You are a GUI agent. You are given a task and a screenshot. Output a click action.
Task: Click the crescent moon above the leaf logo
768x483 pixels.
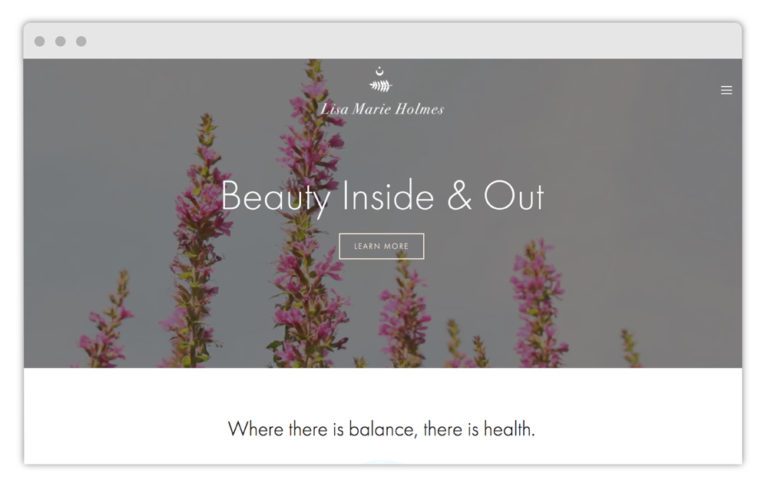pos(380,72)
